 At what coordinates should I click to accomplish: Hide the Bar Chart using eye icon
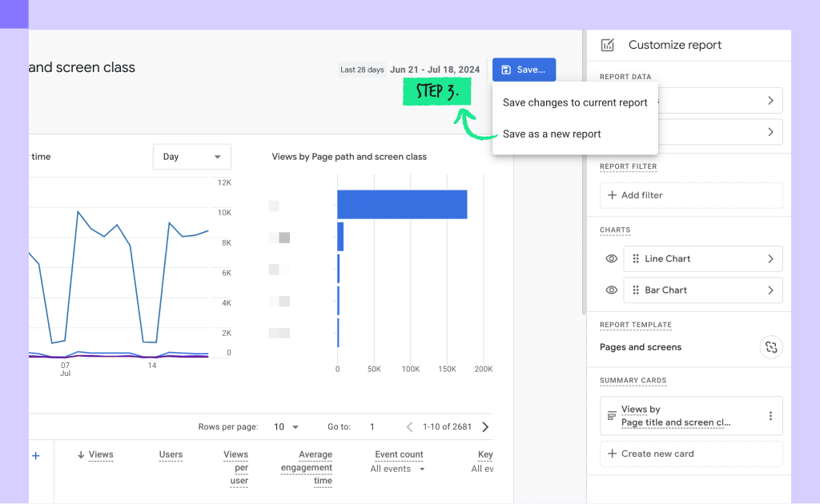[611, 290]
